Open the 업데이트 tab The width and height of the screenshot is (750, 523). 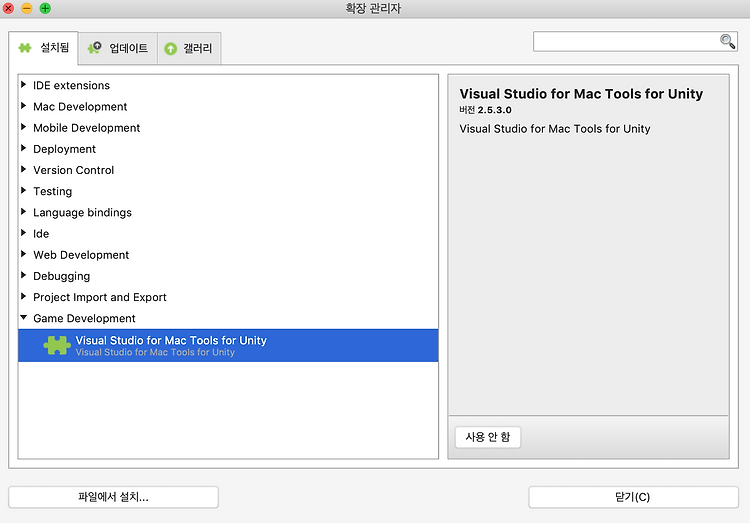point(118,48)
